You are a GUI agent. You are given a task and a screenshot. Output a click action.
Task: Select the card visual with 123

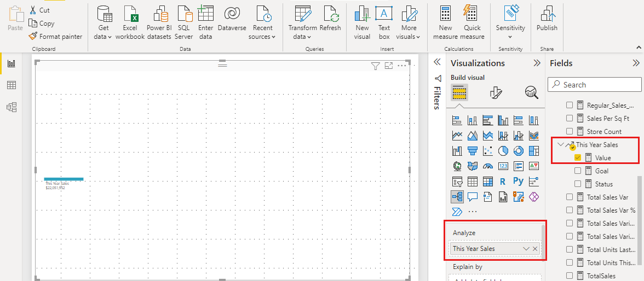click(x=503, y=166)
